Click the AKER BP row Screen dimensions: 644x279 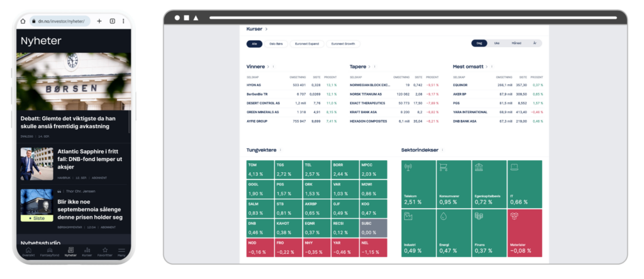[x=498, y=94]
